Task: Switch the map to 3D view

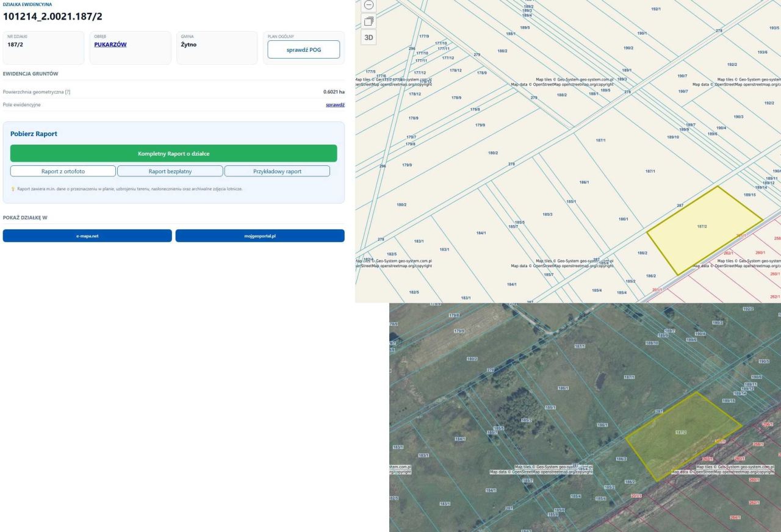Action: pyautogui.click(x=369, y=37)
